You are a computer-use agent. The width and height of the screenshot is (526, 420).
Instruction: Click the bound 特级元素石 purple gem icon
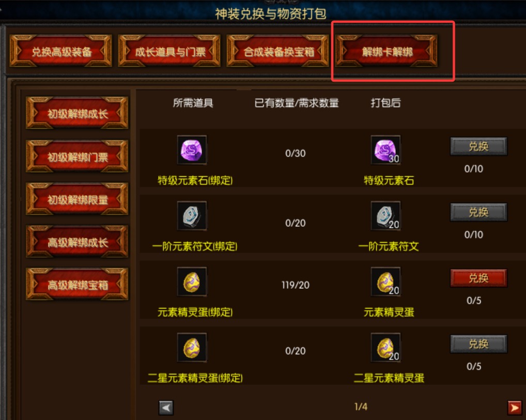point(192,150)
